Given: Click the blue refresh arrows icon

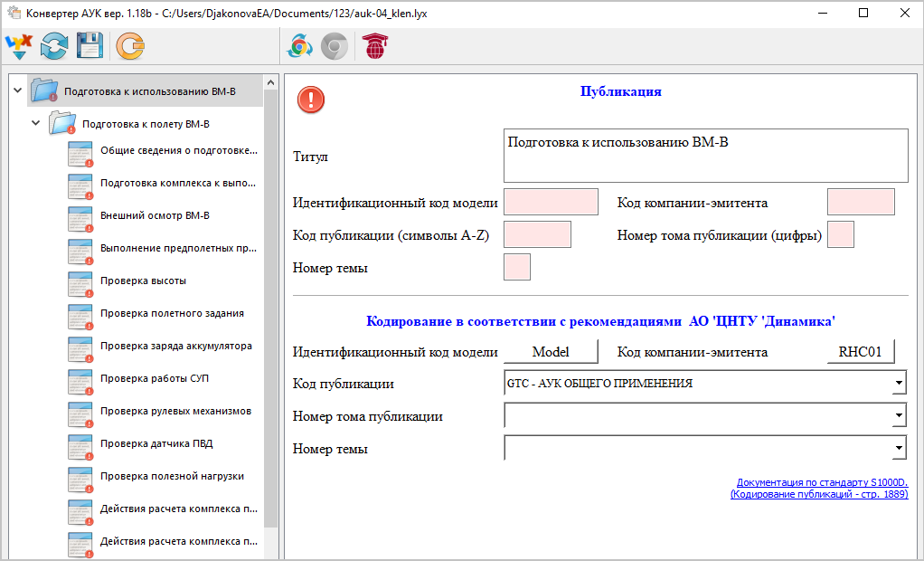Looking at the screenshot, I should click(x=54, y=45).
